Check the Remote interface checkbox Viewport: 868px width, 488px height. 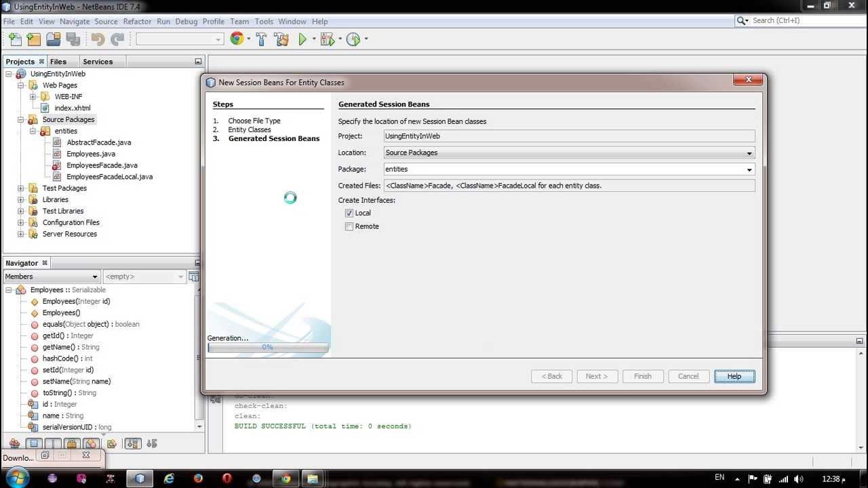click(349, 226)
